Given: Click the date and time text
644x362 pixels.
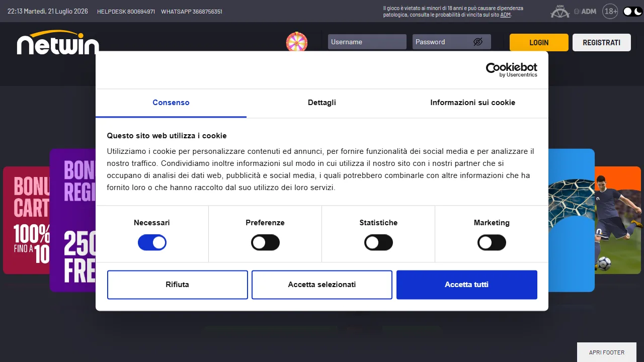Looking at the screenshot, I should [x=48, y=11].
